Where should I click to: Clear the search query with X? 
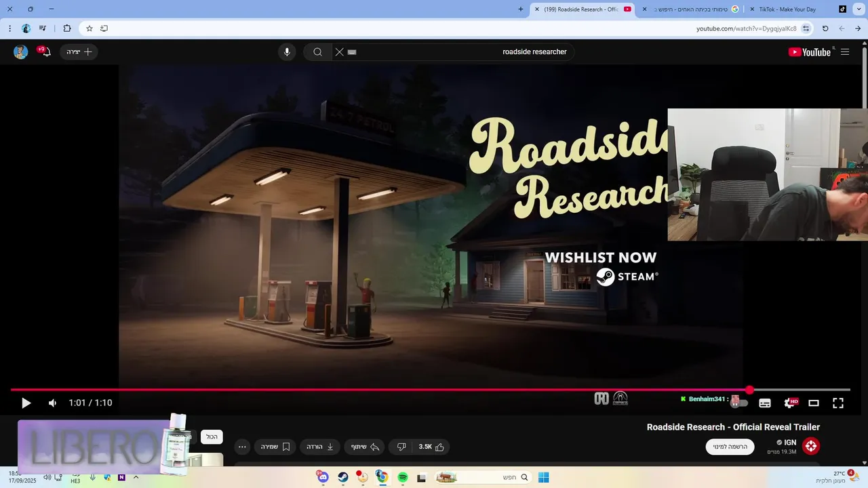pyautogui.click(x=340, y=52)
